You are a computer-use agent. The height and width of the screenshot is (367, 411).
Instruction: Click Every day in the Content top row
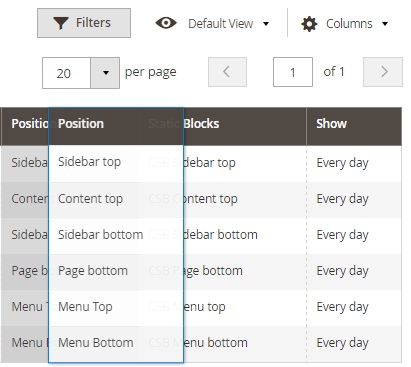pos(342,199)
